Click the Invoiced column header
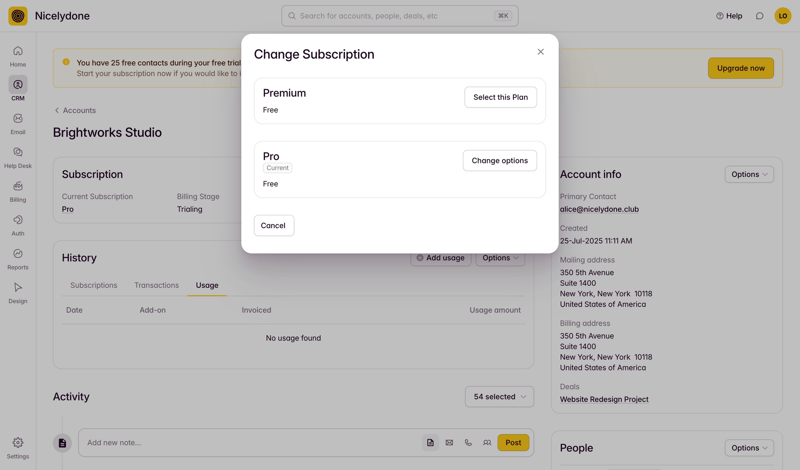800x470 pixels. (256, 310)
